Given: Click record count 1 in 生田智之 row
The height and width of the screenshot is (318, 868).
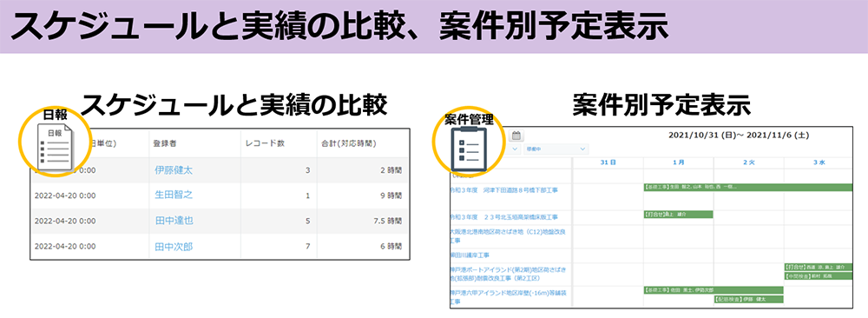Looking at the screenshot, I should (x=308, y=195).
